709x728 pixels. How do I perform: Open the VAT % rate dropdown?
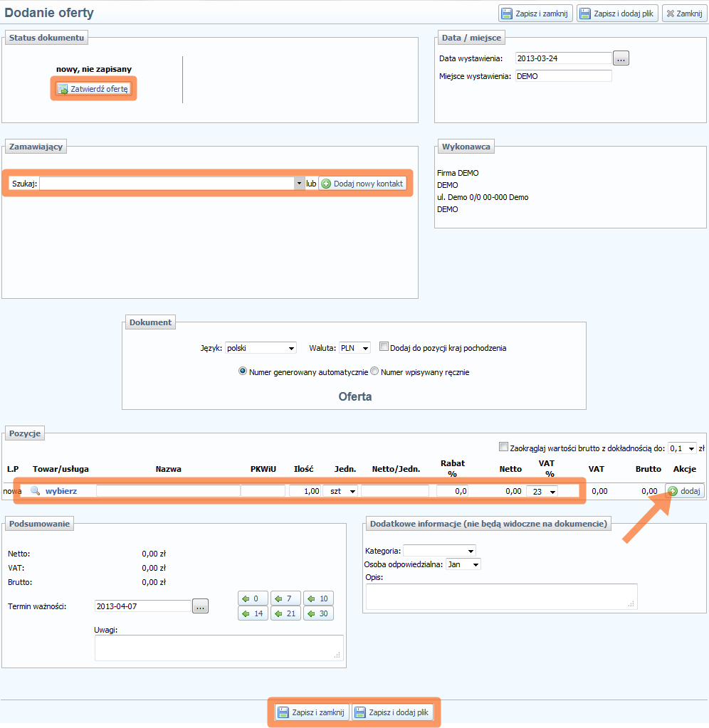[542, 491]
